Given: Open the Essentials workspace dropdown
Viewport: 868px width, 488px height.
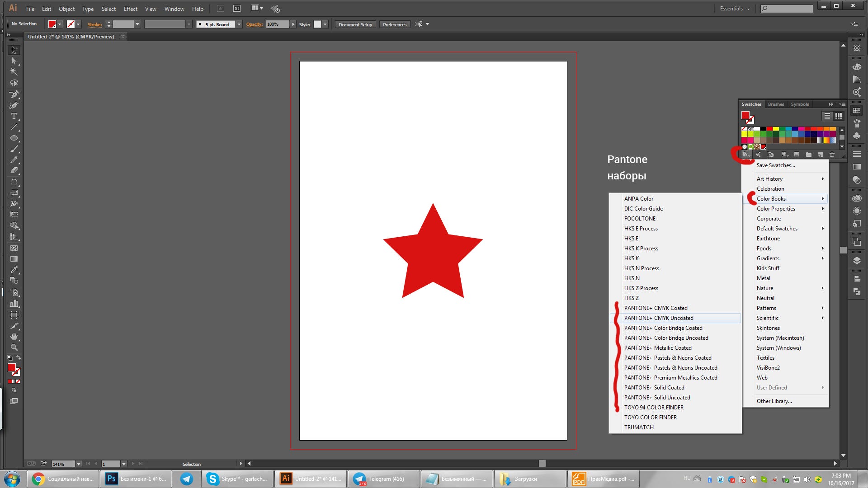Looking at the screenshot, I should (735, 9).
